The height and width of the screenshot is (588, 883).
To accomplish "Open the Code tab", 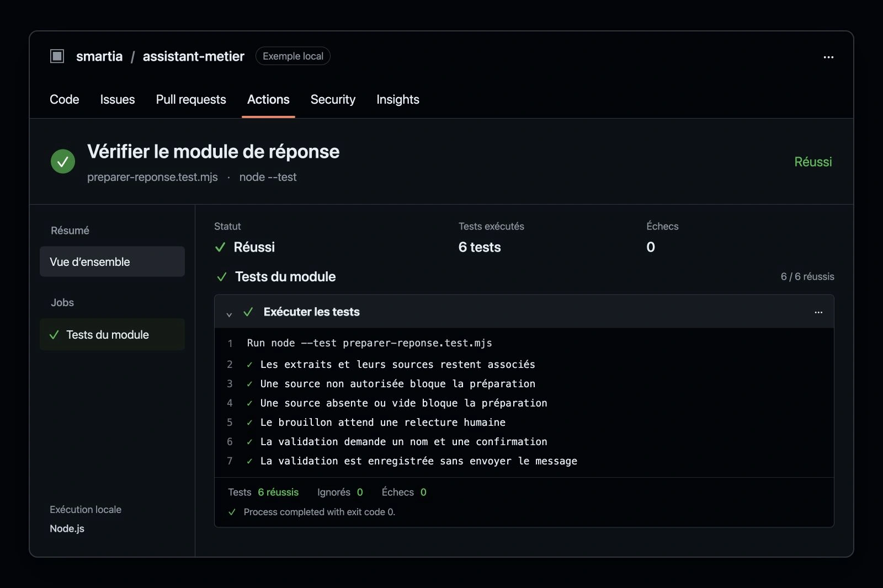I will click(65, 100).
